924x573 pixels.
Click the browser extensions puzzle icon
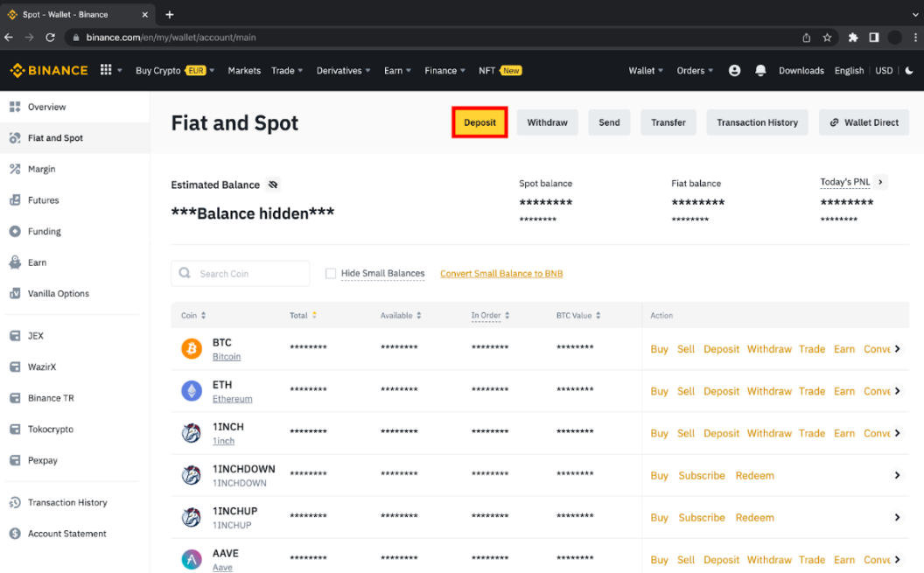[x=853, y=38]
